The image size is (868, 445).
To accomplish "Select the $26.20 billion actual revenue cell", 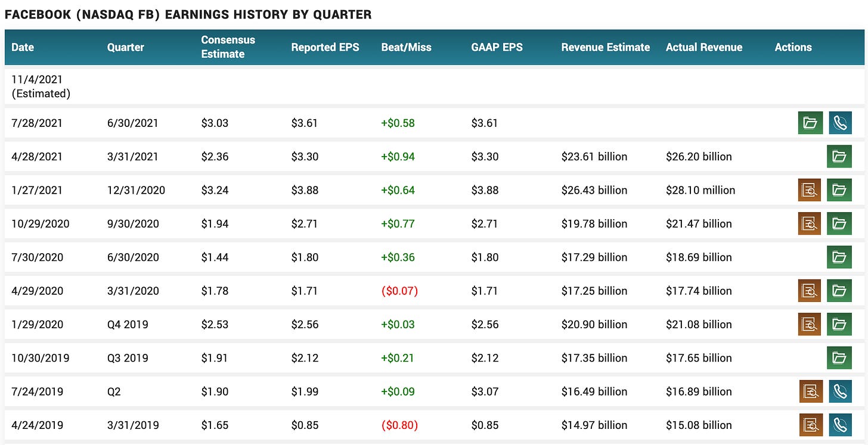I will pos(699,157).
